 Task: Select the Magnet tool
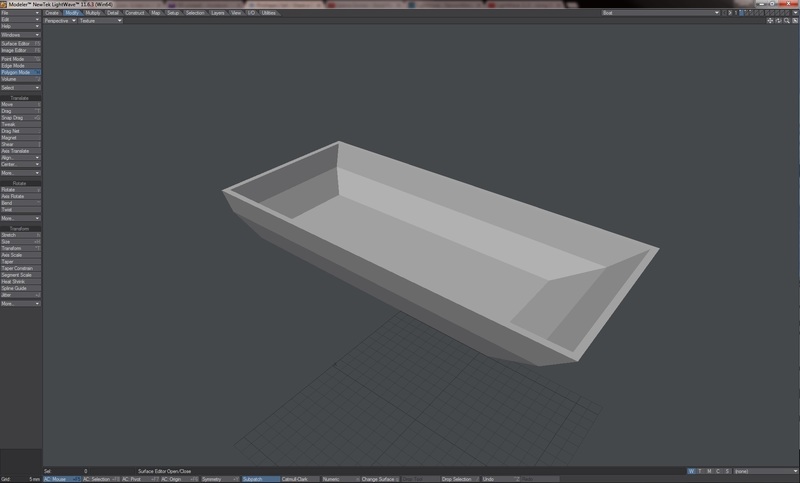(x=20, y=137)
